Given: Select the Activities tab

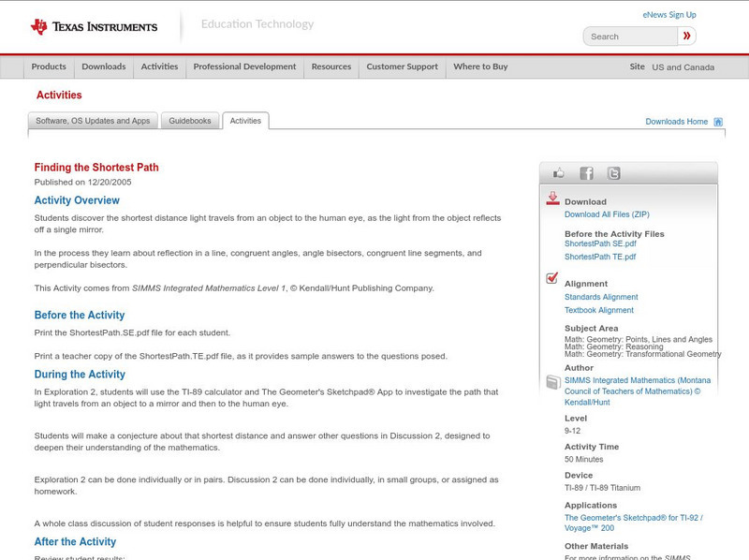Looking at the screenshot, I should pyautogui.click(x=245, y=121).
